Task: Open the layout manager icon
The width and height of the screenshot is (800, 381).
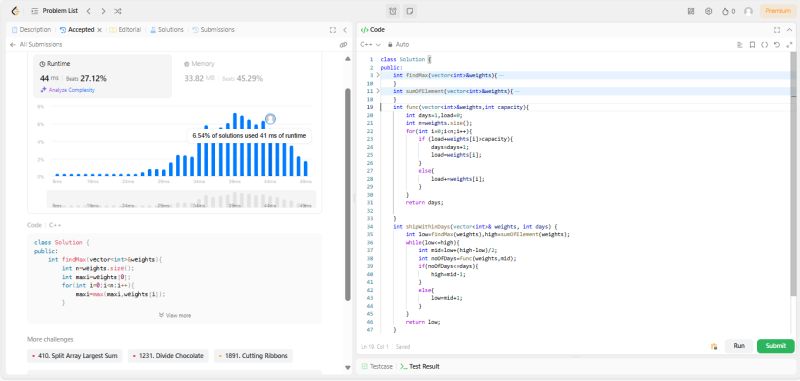Action: [691, 11]
